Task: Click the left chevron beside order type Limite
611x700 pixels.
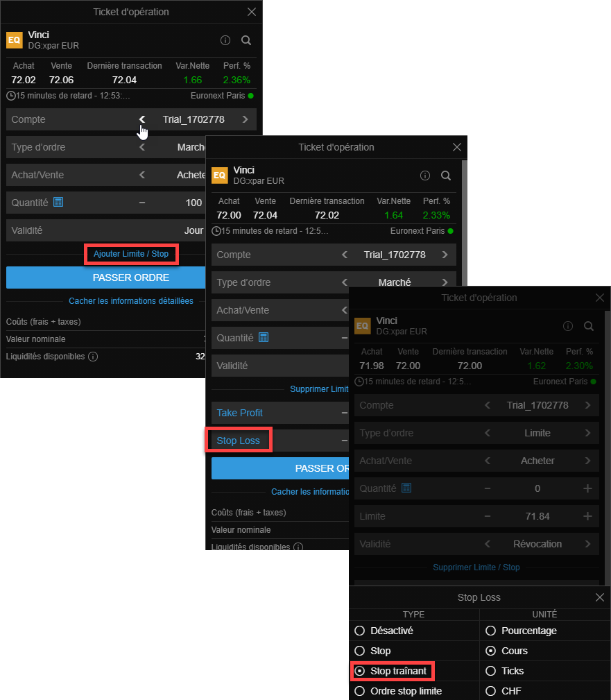Action: click(488, 433)
